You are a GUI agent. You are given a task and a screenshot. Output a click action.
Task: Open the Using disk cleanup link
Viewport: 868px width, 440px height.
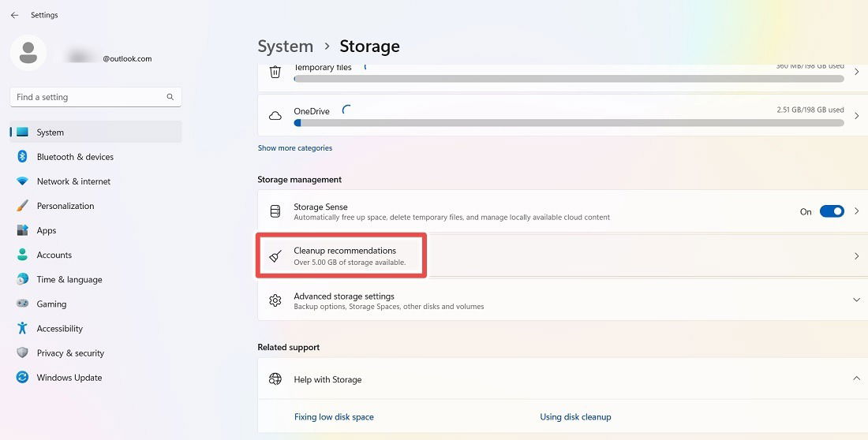click(x=575, y=417)
